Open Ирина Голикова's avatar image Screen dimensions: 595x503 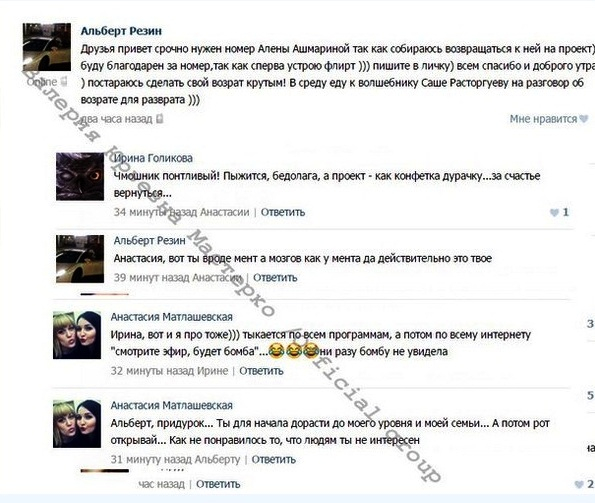coord(80,176)
